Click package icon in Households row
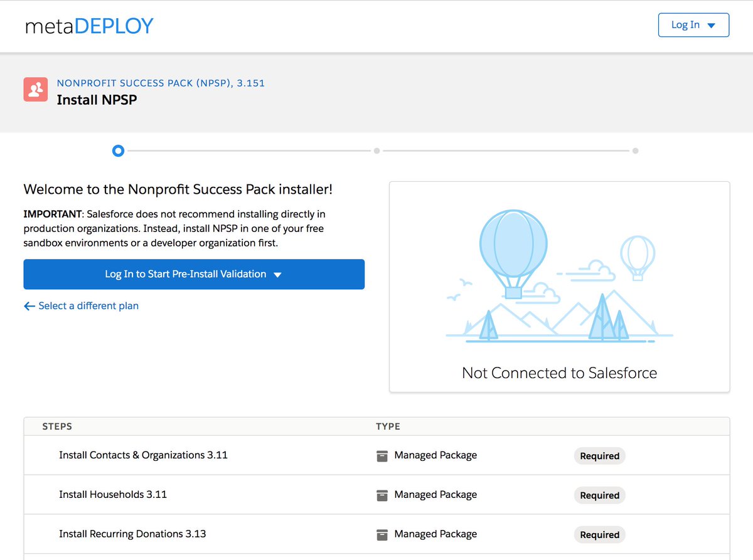The image size is (753, 560). coord(382,495)
